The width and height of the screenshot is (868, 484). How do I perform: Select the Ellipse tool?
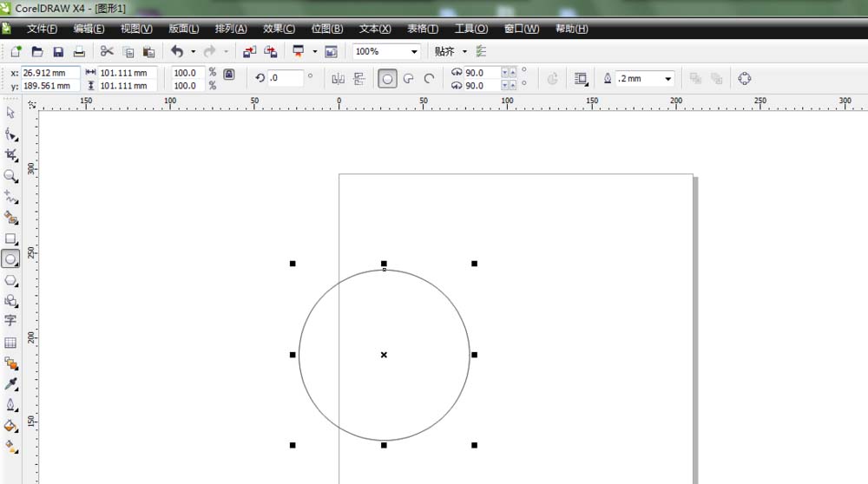(x=10, y=258)
